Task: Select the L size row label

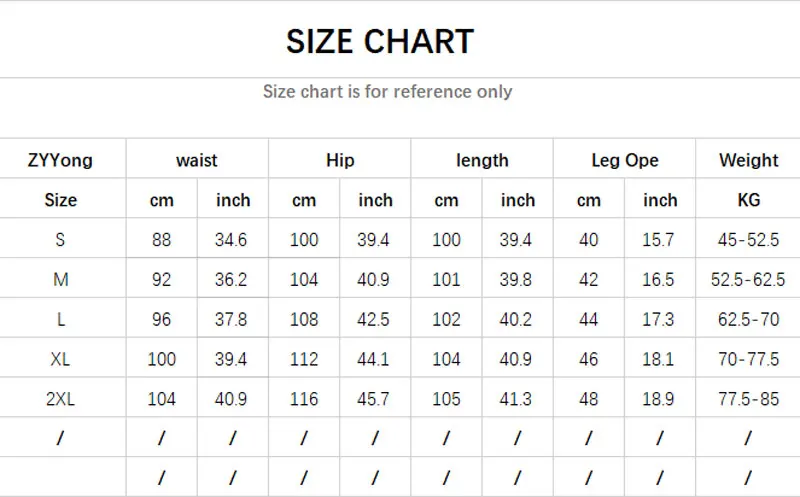Action: pos(60,319)
